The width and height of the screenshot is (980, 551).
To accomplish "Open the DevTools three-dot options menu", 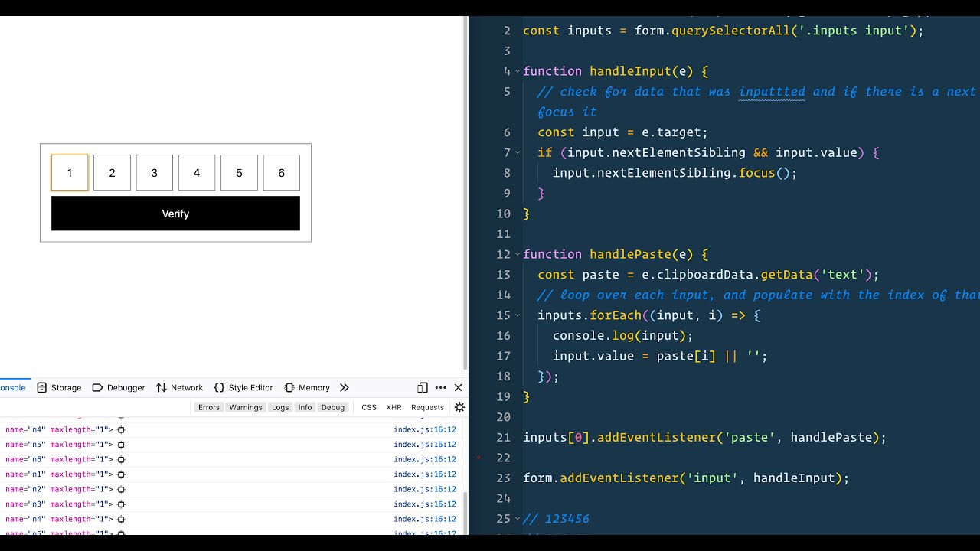I will tap(440, 388).
